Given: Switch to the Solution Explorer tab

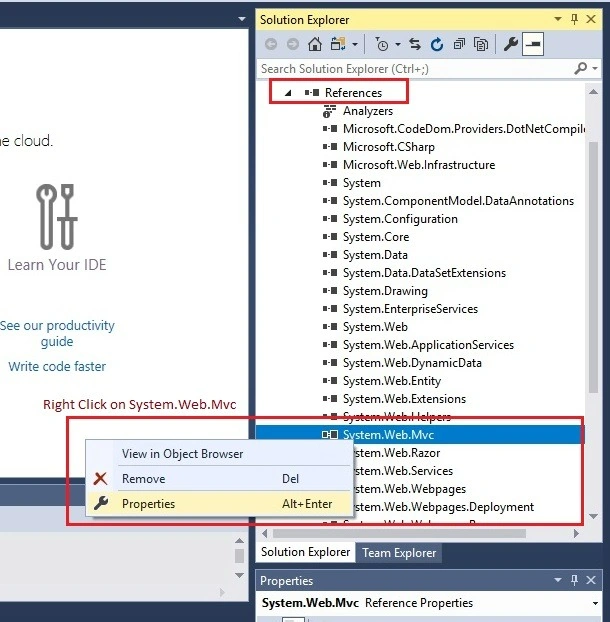Looking at the screenshot, I should coord(305,552).
